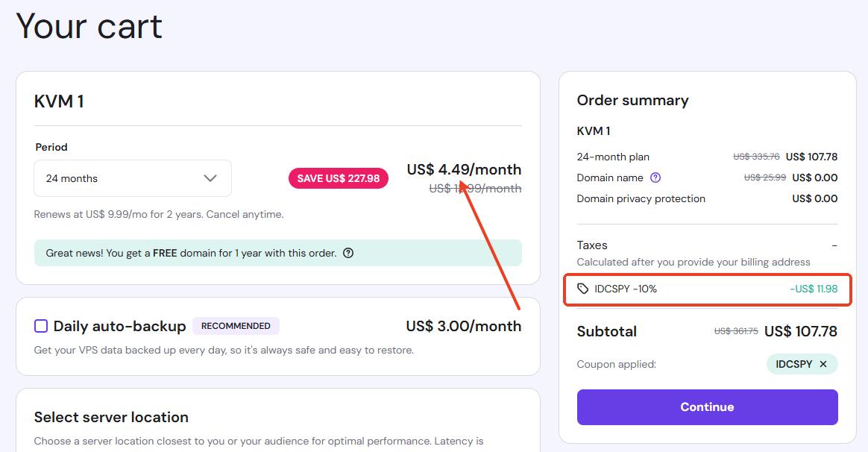868x452 pixels.
Task: Open the Period dropdown showing 24 months
Action: tap(133, 178)
